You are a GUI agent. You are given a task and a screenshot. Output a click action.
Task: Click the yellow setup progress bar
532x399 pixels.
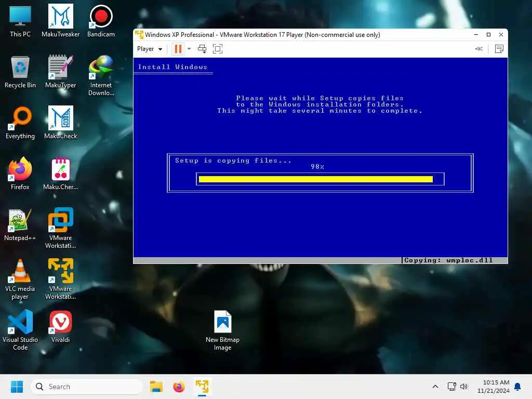coord(315,179)
